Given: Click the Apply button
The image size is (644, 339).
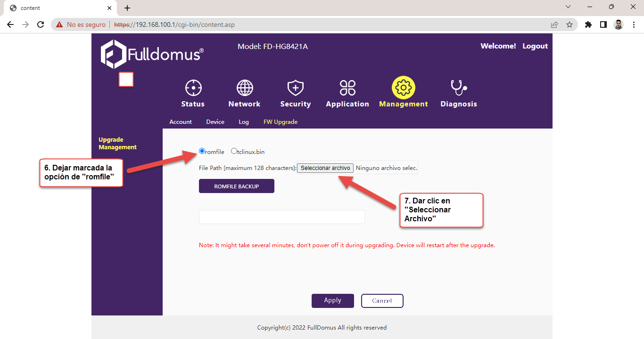Looking at the screenshot, I should pos(332,301).
